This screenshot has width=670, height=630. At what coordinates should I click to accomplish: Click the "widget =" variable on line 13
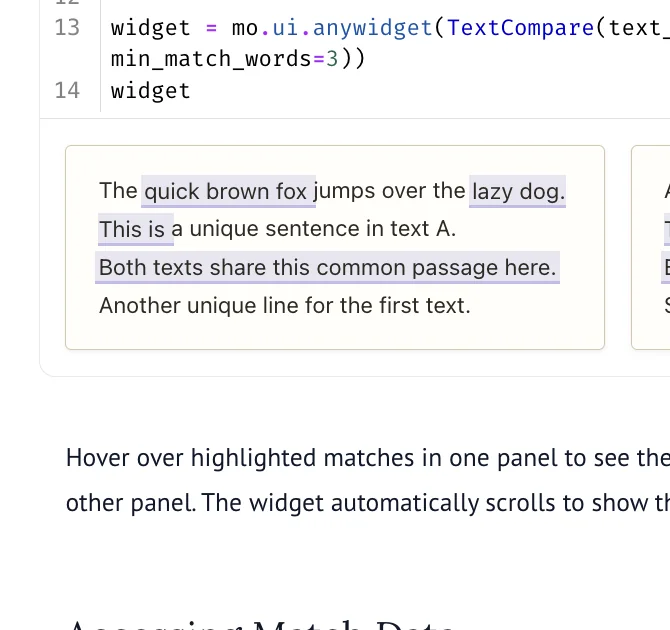coord(164,28)
